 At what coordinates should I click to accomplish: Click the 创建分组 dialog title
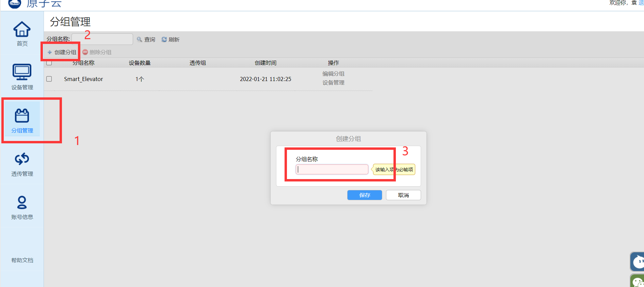pos(348,139)
